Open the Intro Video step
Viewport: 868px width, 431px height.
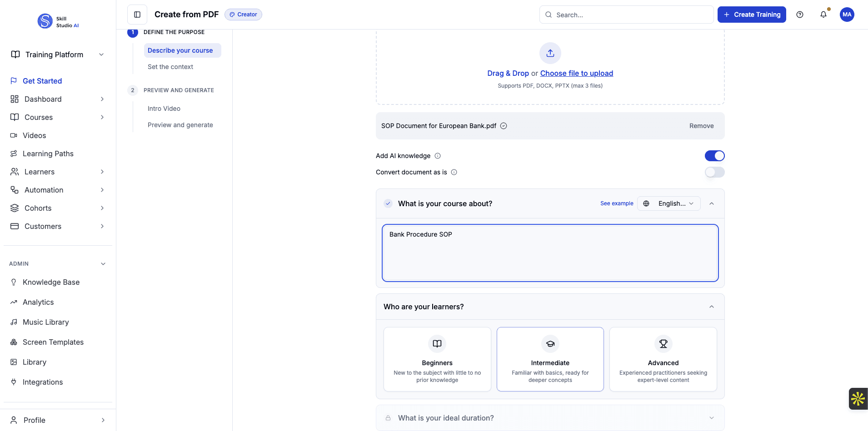pos(164,108)
